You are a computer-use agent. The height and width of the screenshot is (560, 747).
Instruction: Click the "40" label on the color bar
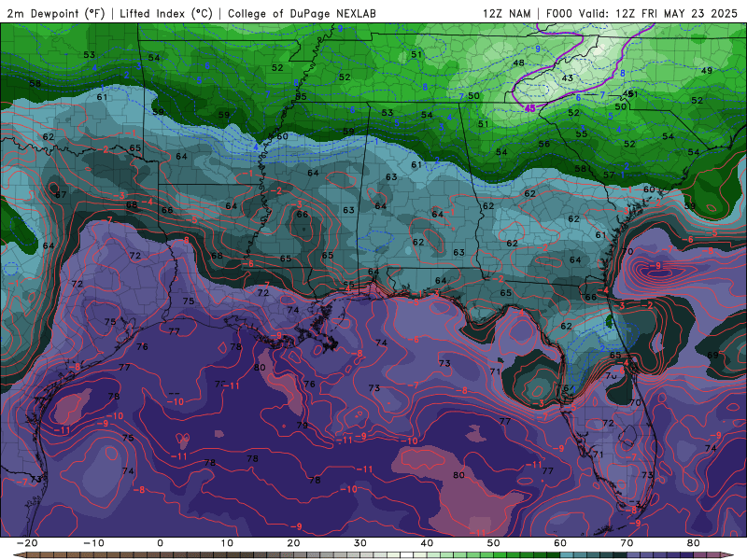tap(427, 543)
